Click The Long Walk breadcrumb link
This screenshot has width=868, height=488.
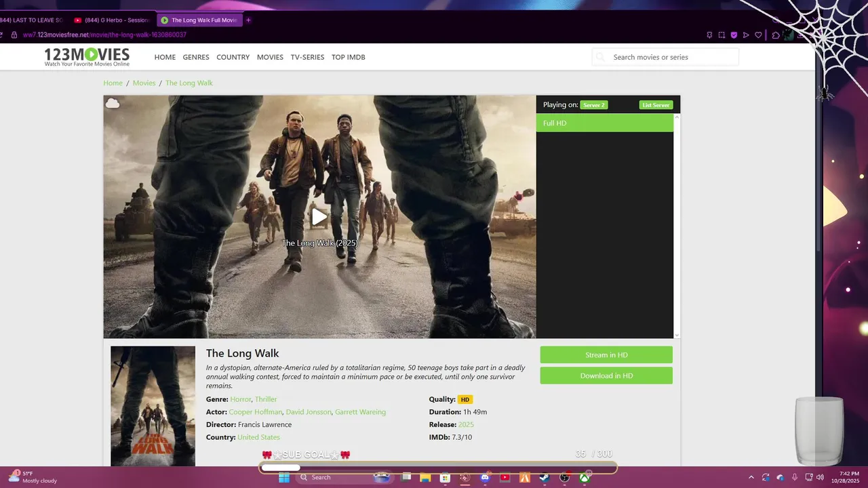point(189,83)
